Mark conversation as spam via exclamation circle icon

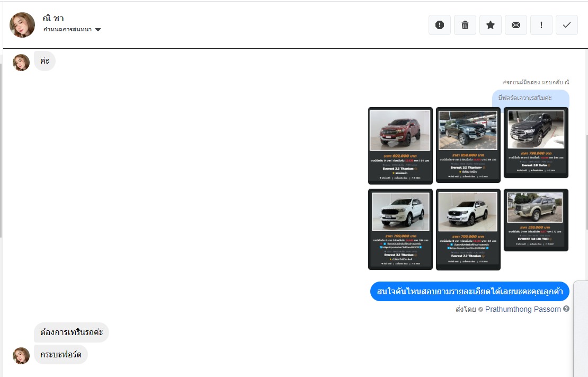click(x=440, y=25)
